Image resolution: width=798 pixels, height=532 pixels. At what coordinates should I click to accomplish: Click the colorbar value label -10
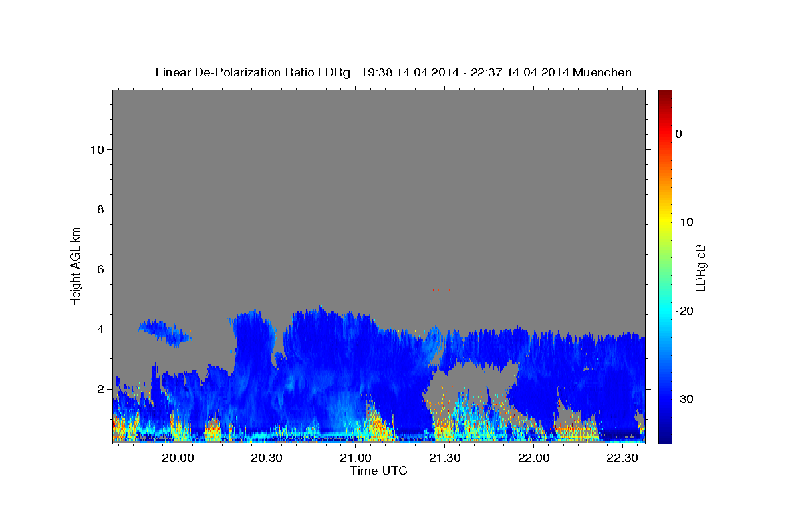coord(684,222)
